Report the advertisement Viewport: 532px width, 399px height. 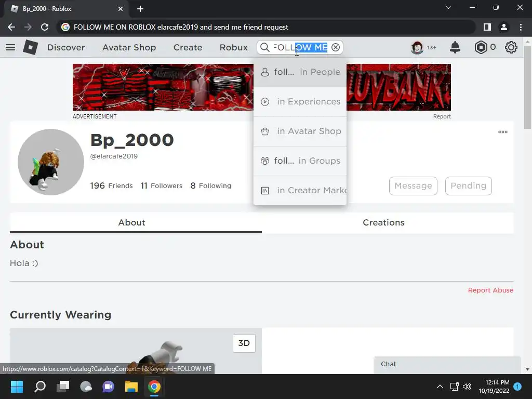tap(442, 116)
